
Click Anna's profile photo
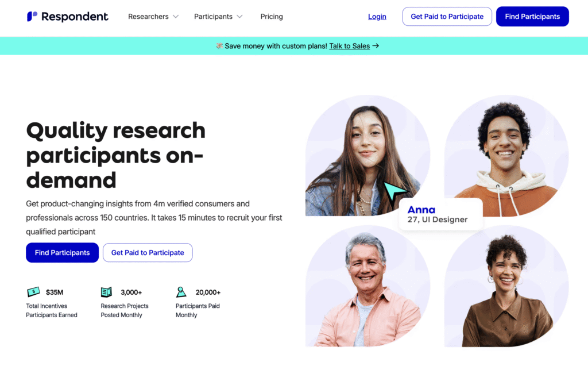pyautogui.click(x=367, y=155)
